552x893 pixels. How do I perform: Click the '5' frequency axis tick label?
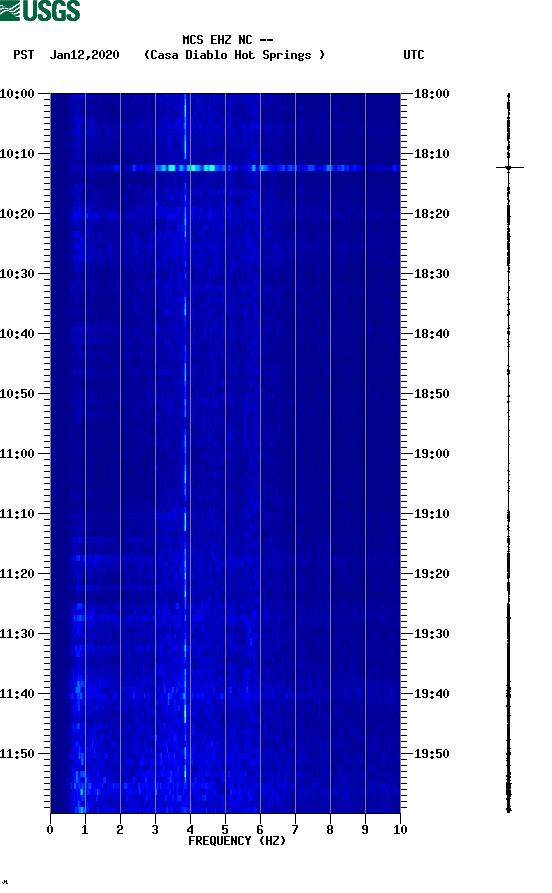(225, 830)
